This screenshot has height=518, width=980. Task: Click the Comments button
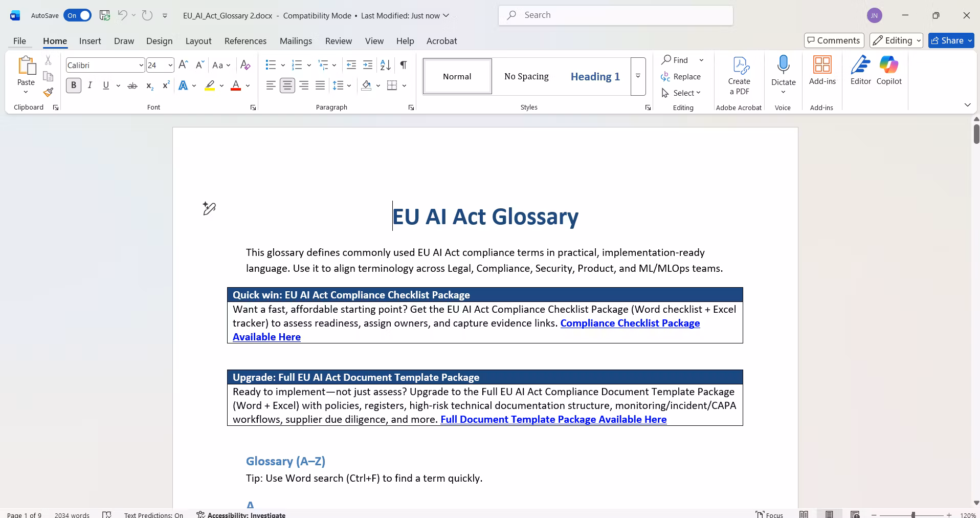click(x=834, y=40)
